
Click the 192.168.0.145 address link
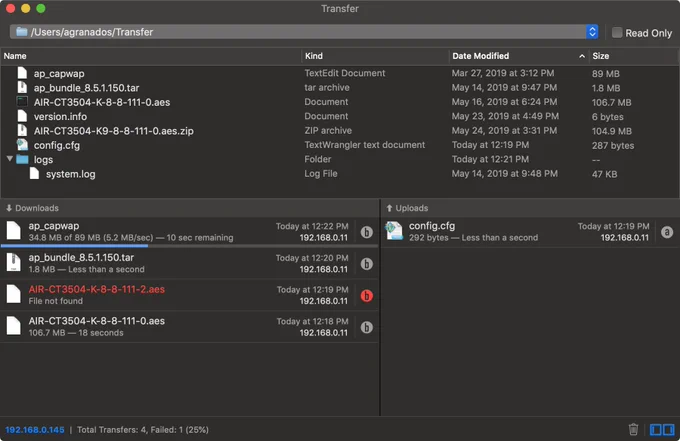pos(35,430)
